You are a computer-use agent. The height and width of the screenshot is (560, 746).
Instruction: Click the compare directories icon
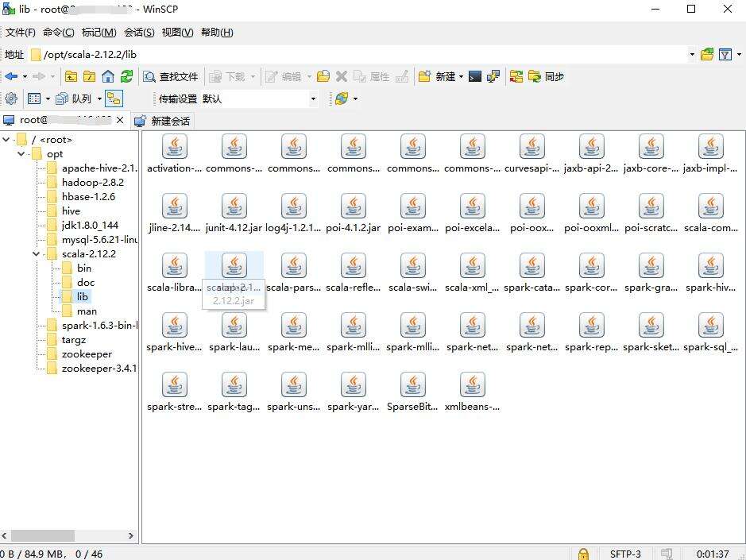(516, 76)
